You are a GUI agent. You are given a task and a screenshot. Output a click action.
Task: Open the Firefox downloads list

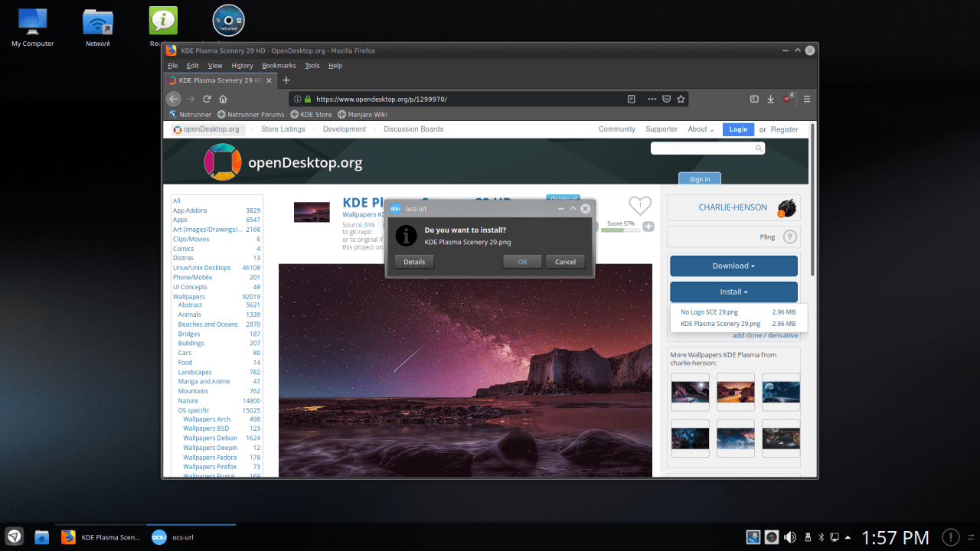tap(769, 99)
